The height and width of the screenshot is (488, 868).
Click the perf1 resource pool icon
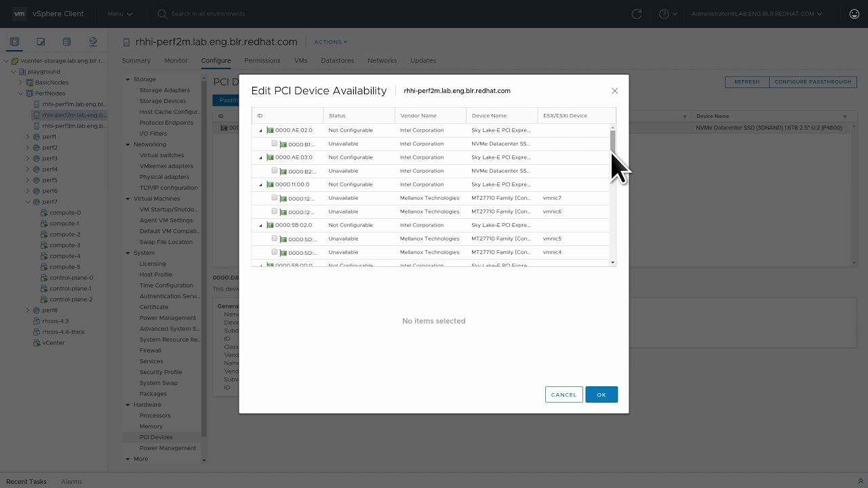pos(37,137)
